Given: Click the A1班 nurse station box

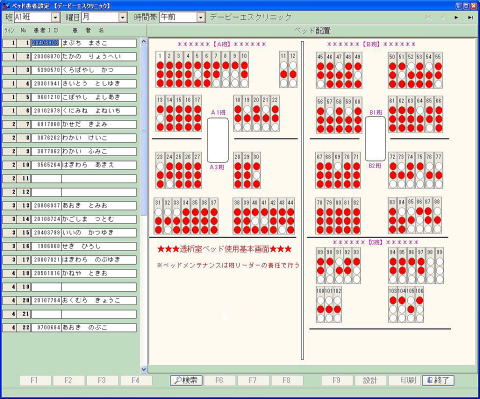Looking at the screenshot, I should point(218,140).
